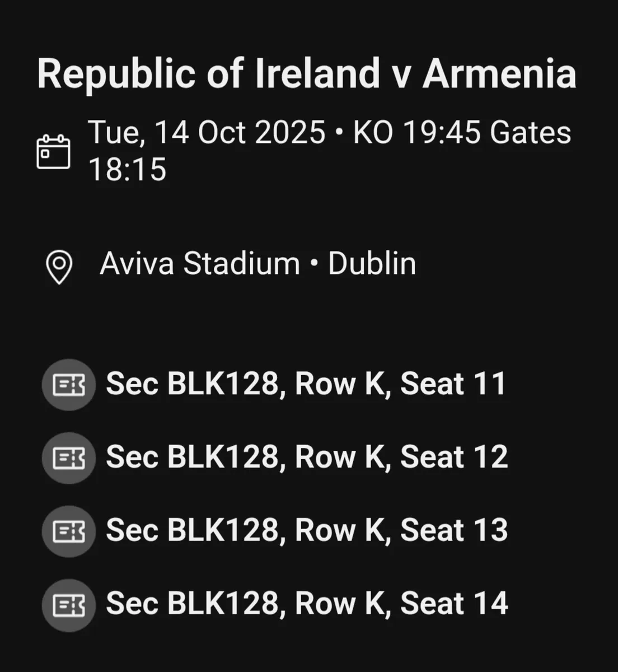The width and height of the screenshot is (618, 672).
Task: Click the calendar icon beside the match date
Action: point(53,151)
